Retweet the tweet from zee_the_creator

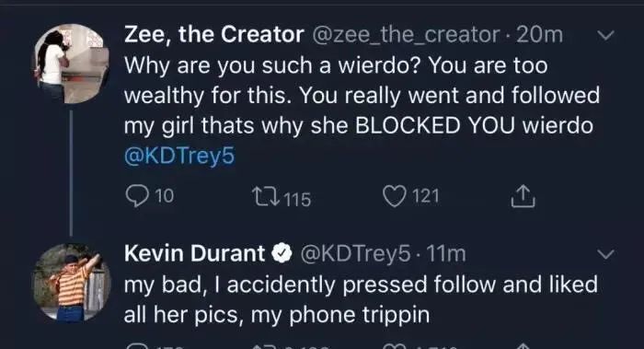click(266, 197)
